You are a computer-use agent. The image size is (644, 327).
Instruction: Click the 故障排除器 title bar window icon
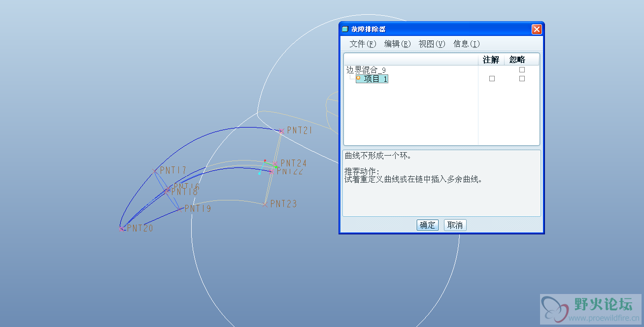pyautogui.click(x=345, y=30)
